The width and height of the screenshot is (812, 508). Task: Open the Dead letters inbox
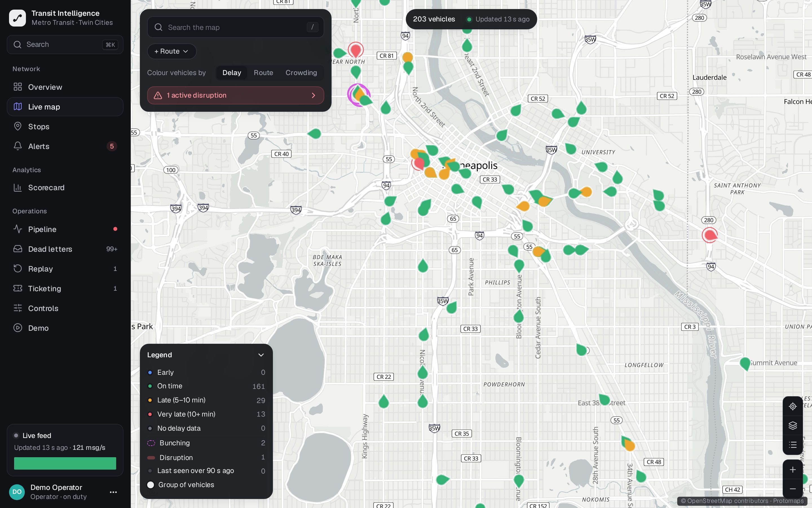pos(65,249)
